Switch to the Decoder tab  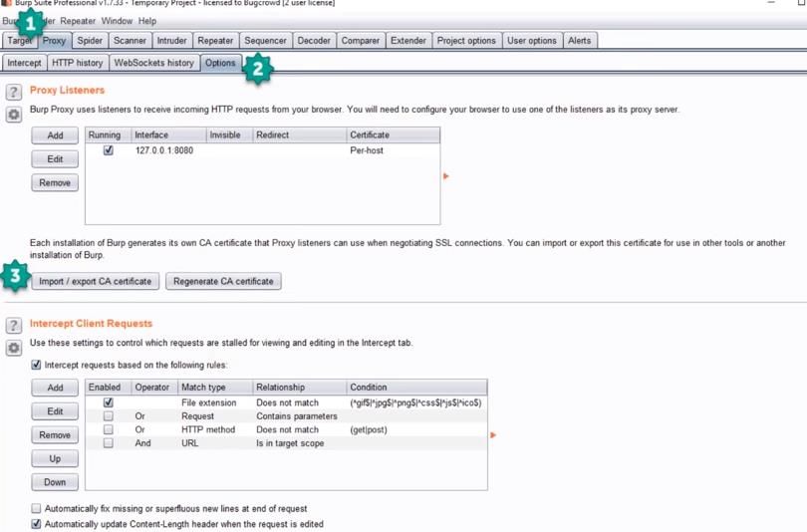[314, 41]
